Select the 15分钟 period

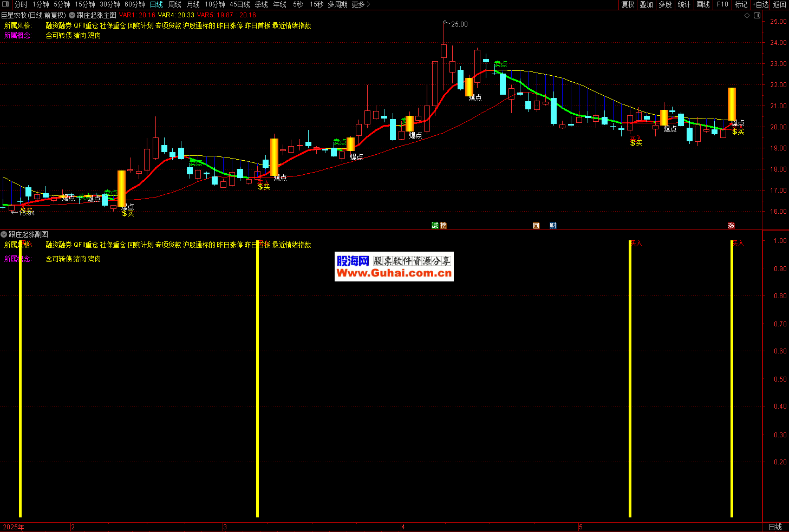click(x=84, y=4)
